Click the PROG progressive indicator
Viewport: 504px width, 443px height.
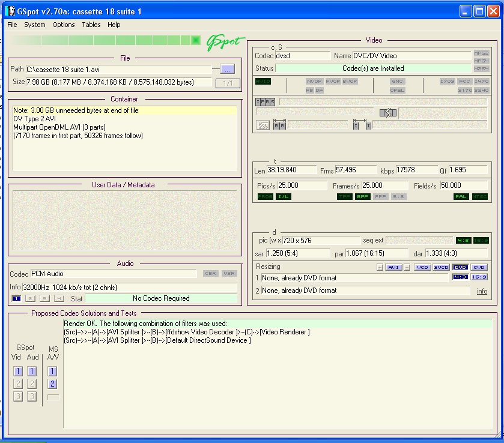(x=266, y=197)
